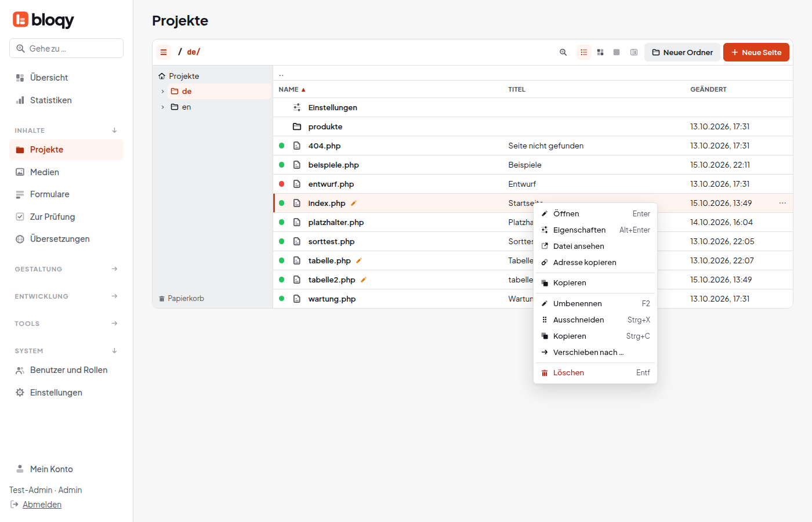The width and height of the screenshot is (812, 522).
Task: Click the pencil icon beside tabelle2.php
Action: (364, 280)
